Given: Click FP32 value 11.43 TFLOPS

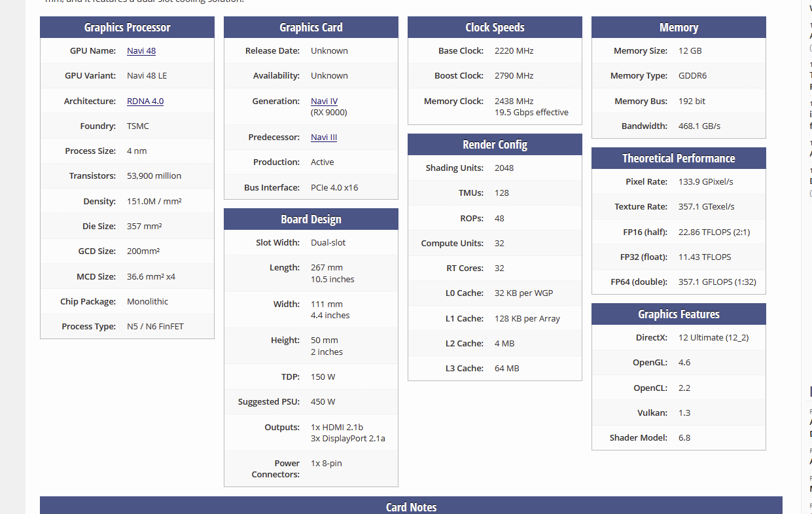Looking at the screenshot, I should [x=705, y=257].
